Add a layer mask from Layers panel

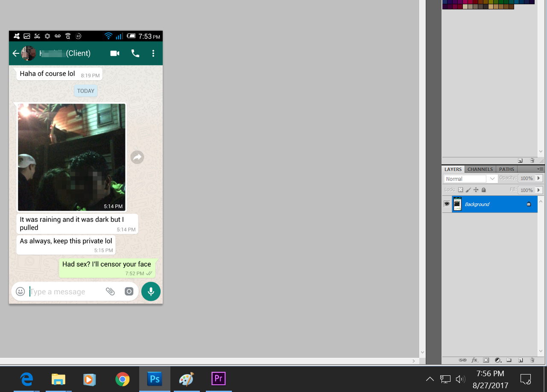(x=486, y=360)
